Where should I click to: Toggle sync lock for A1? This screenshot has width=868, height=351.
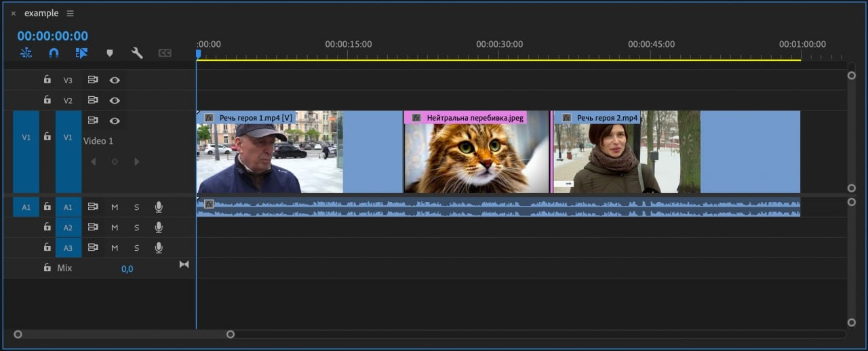point(93,207)
